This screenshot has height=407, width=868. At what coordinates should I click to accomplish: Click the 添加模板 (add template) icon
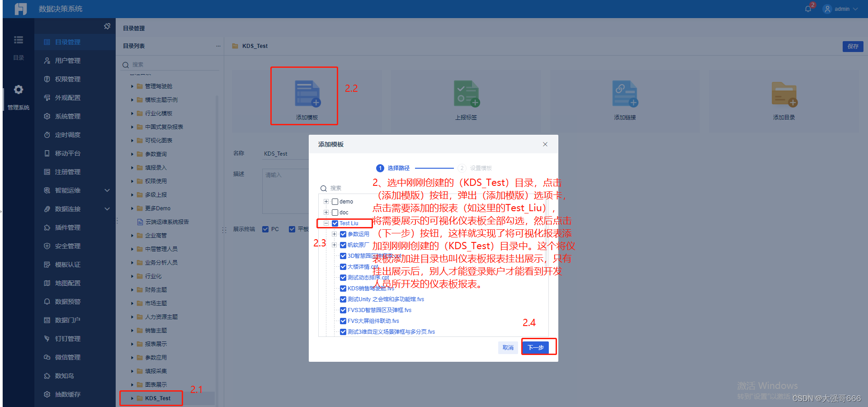point(307,94)
